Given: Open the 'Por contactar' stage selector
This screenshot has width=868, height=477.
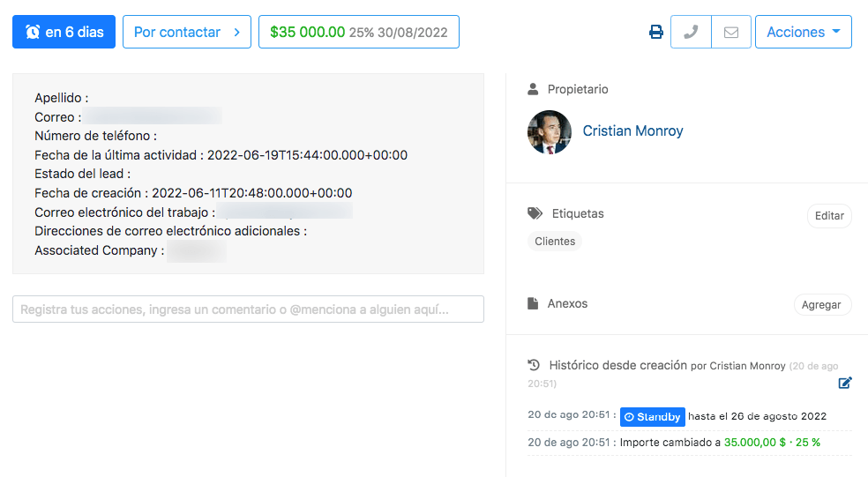Looking at the screenshot, I should (x=187, y=32).
